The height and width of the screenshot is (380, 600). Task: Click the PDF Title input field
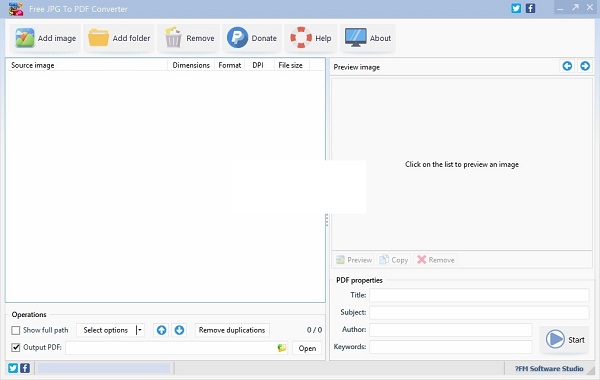coord(479,295)
